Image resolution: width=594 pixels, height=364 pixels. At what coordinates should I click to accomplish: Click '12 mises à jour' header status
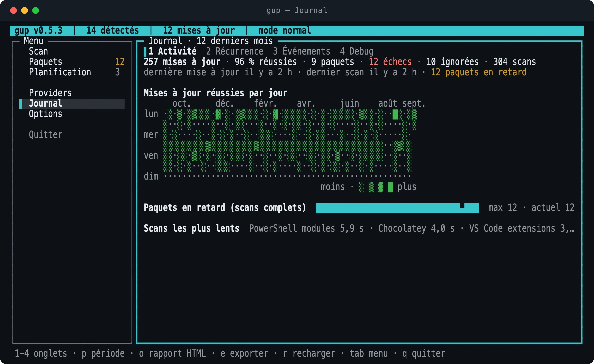199,31
